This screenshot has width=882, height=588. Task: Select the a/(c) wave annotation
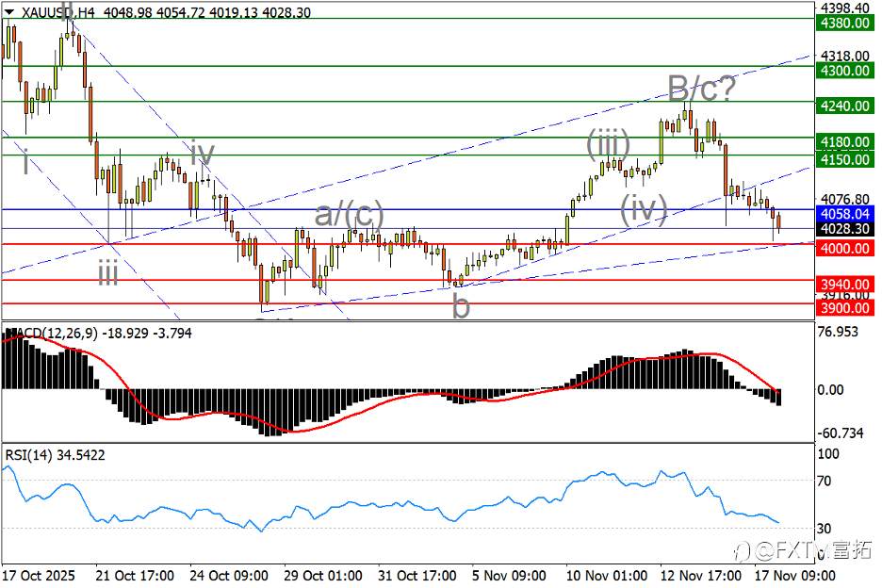tap(349, 215)
